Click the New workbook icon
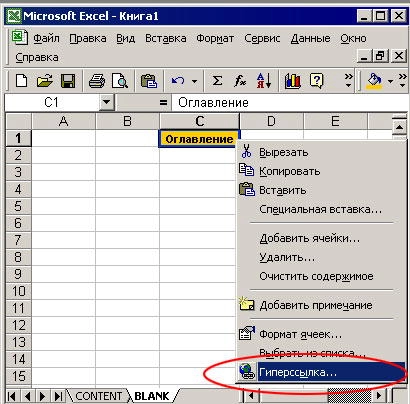This screenshot has width=410, height=404. [x=22, y=81]
